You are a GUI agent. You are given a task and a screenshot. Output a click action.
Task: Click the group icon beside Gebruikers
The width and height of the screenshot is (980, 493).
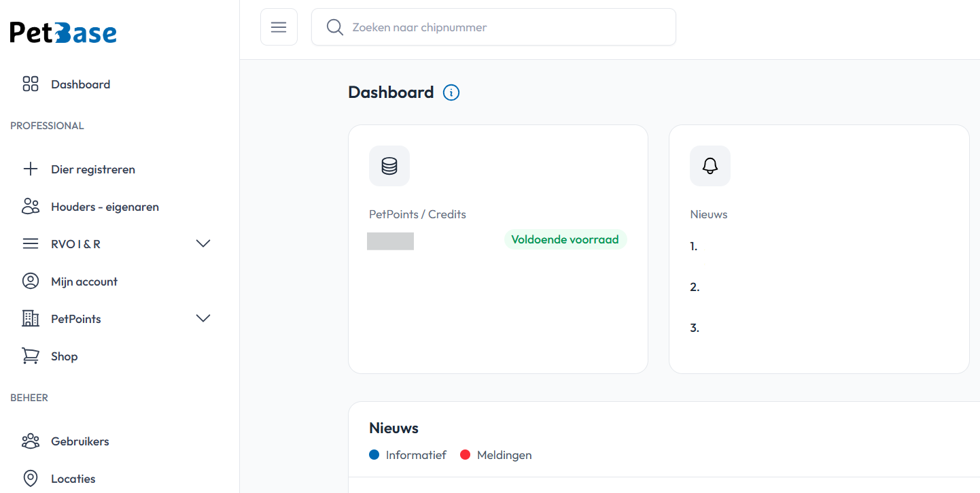31,441
